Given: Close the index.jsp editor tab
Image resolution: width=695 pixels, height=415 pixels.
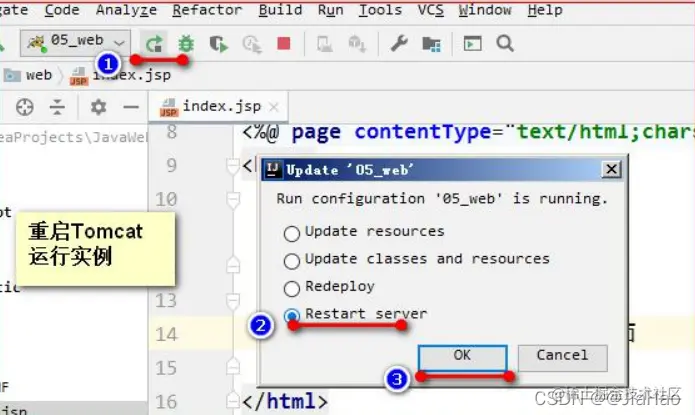Looking at the screenshot, I should 274,107.
